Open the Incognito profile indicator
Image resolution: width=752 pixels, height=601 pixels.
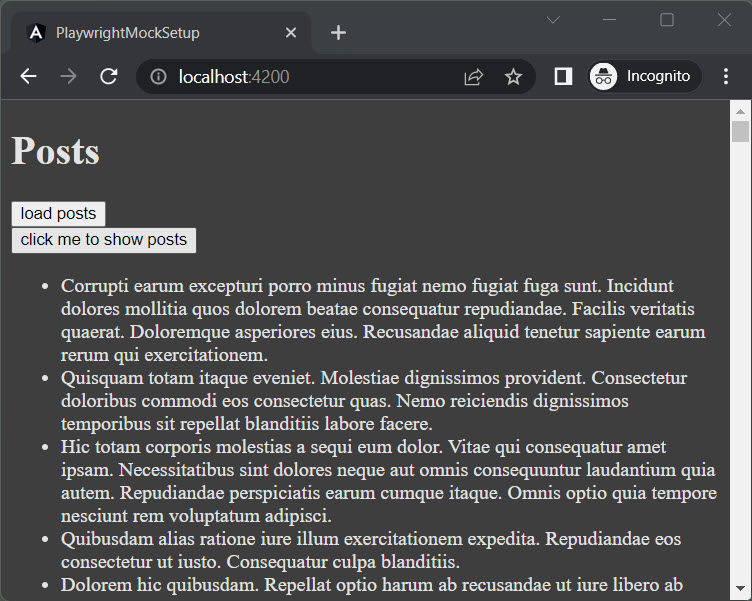point(646,76)
